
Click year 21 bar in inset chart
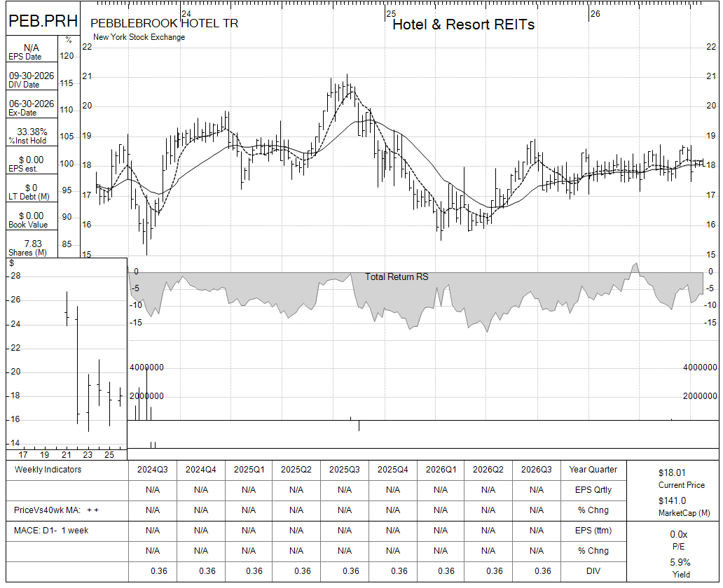tap(67, 309)
